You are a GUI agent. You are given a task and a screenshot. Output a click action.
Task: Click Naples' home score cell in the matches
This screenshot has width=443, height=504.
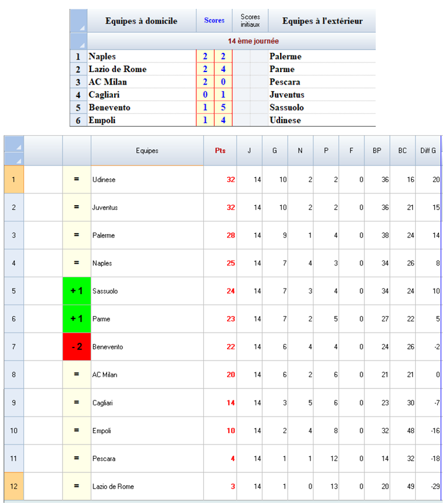[205, 57]
